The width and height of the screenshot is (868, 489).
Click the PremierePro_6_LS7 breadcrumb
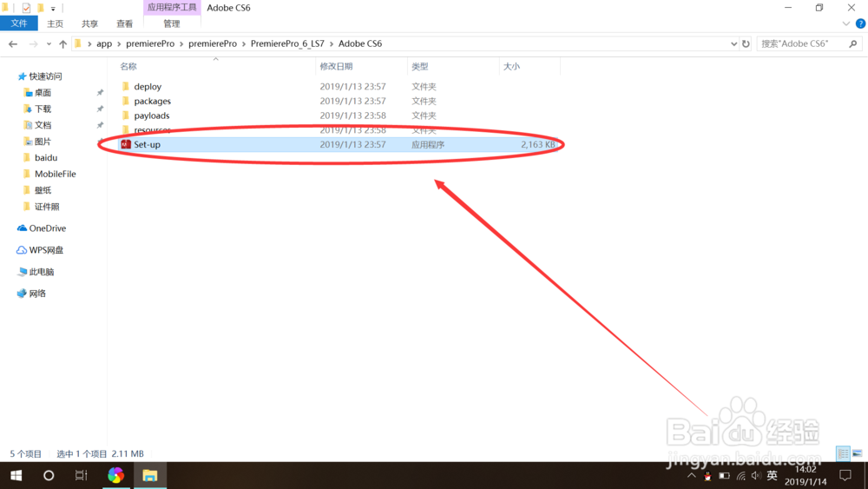[287, 43]
